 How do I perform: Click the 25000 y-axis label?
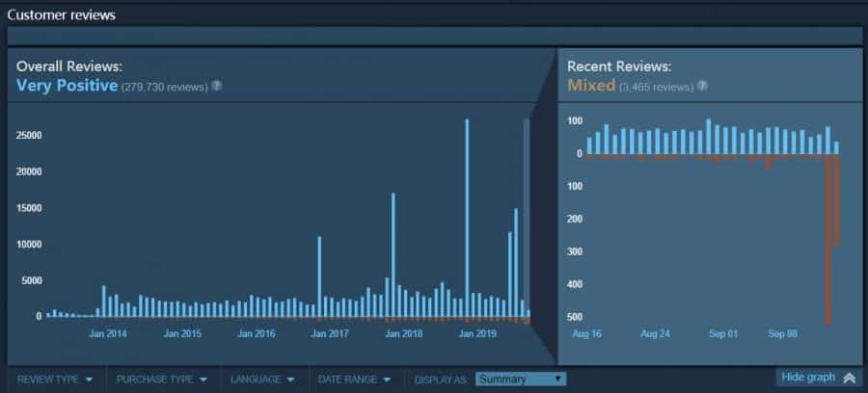click(x=29, y=136)
